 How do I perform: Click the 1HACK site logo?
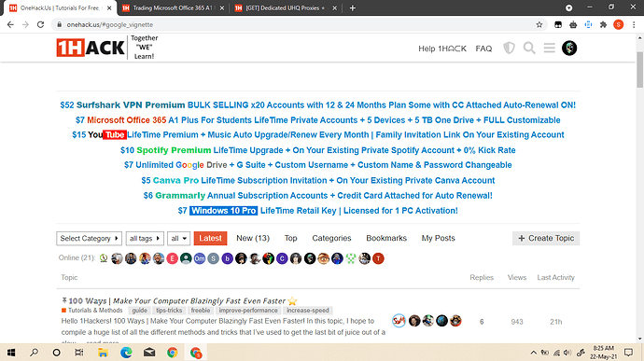91,48
